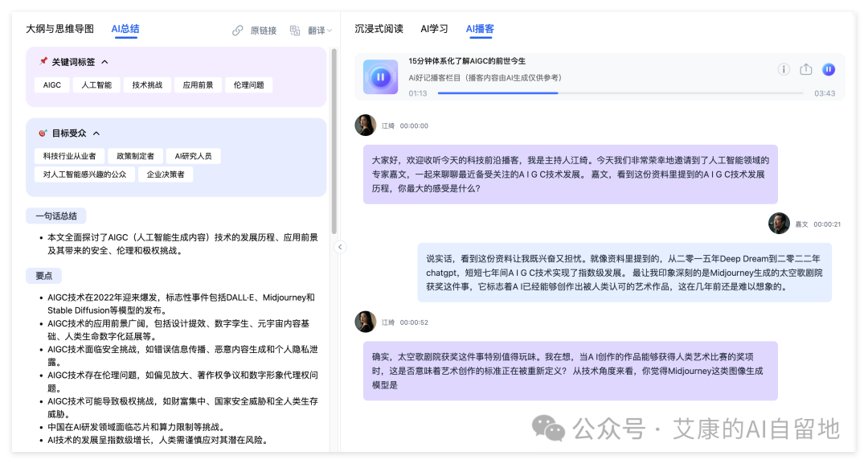Collapse the left panel using the arrow handle
Viewport: 868px width, 464px height.
(341, 247)
